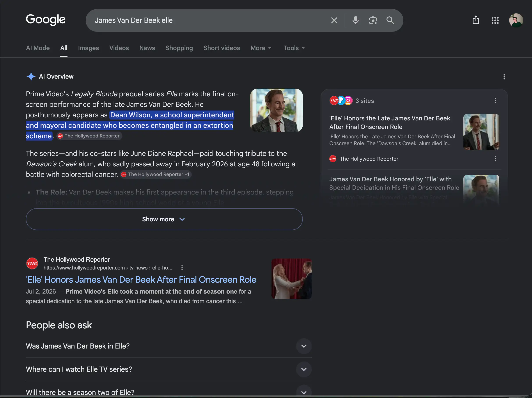Open thumbnail of first sidebar Hollywood Reporter article
The height and width of the screenshot is (398, 532).
pyautogui.click(x=481, y=132)
